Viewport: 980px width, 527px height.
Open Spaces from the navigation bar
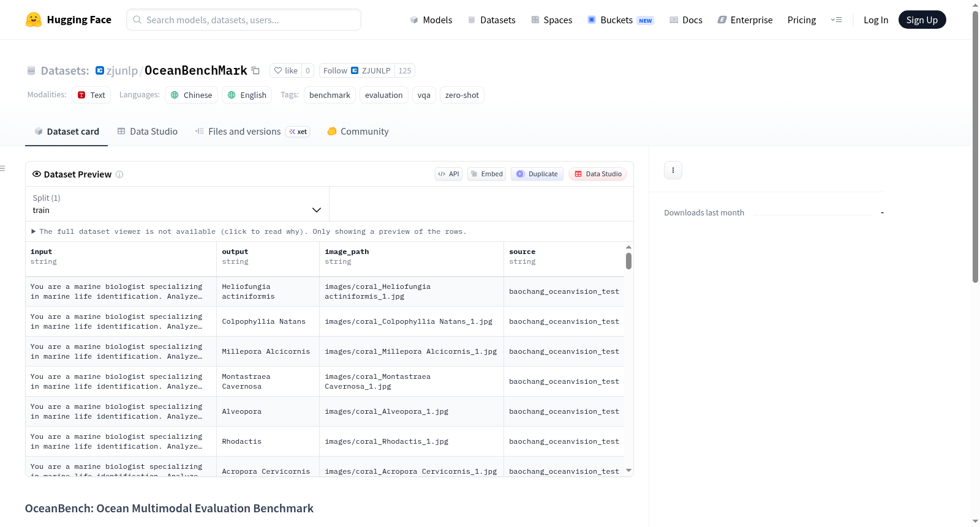tap(551, 20)
